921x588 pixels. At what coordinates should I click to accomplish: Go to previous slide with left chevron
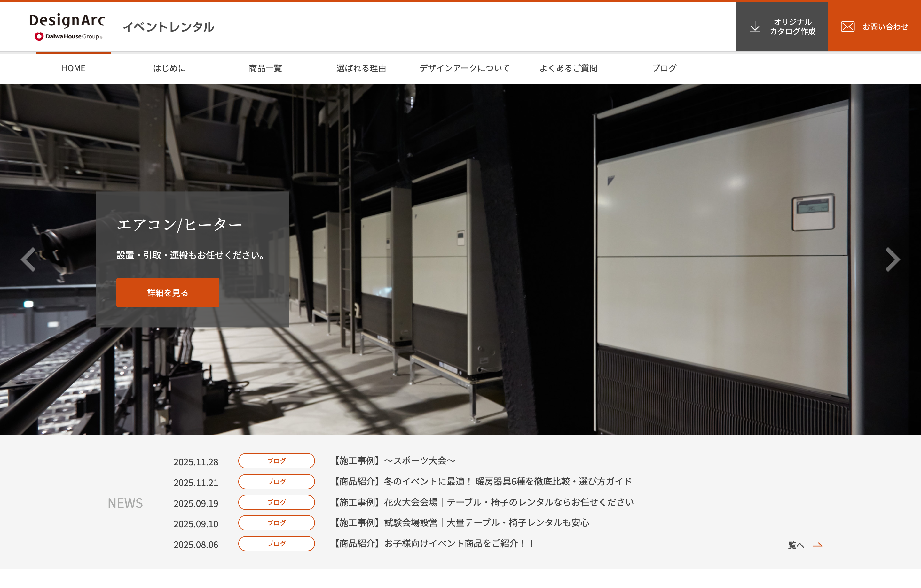click(29, 259)
